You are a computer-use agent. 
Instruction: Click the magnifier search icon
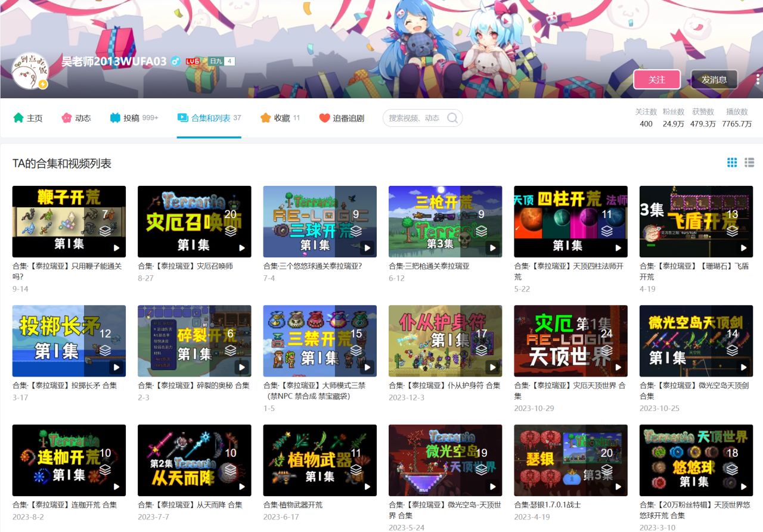pos(452,118)
